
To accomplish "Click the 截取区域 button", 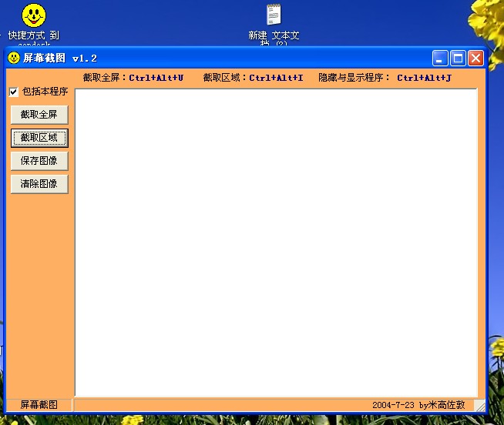I will tap(39, 138).
